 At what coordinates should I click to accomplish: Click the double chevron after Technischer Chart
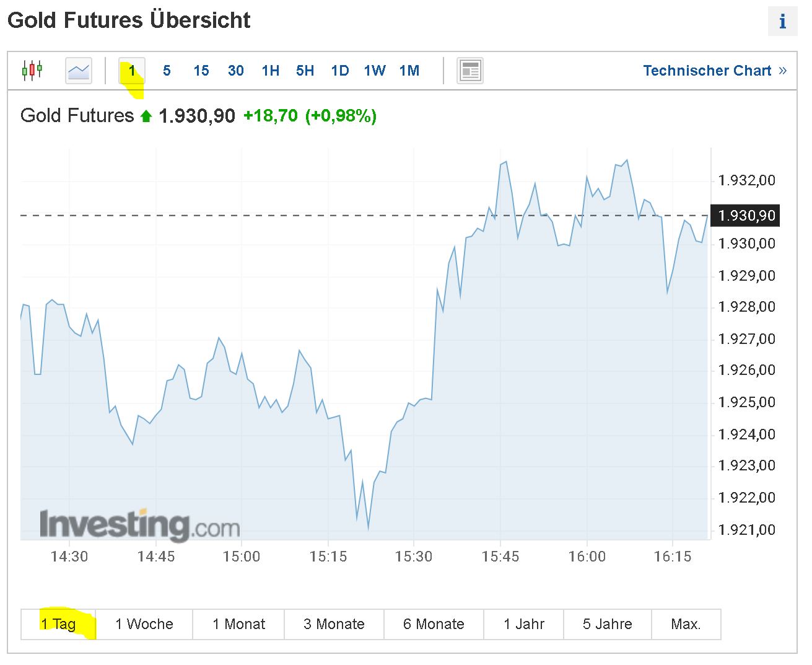[x=782, y=71]
